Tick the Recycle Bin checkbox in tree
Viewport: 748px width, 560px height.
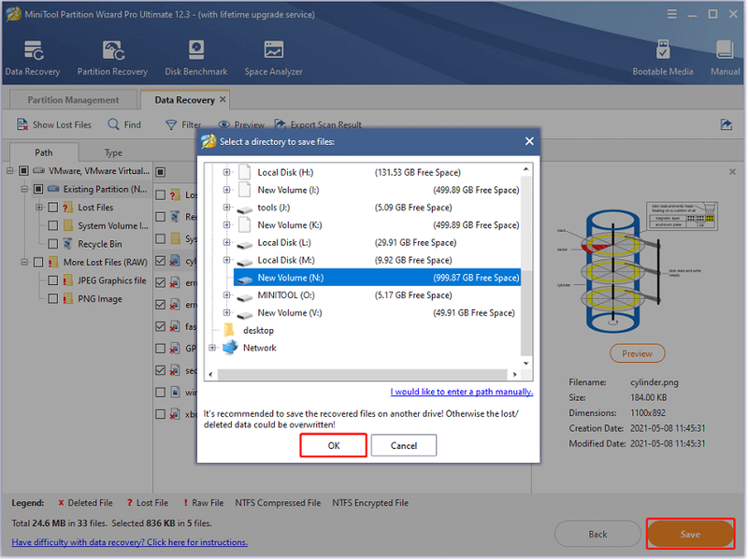(x=53, y=244)
